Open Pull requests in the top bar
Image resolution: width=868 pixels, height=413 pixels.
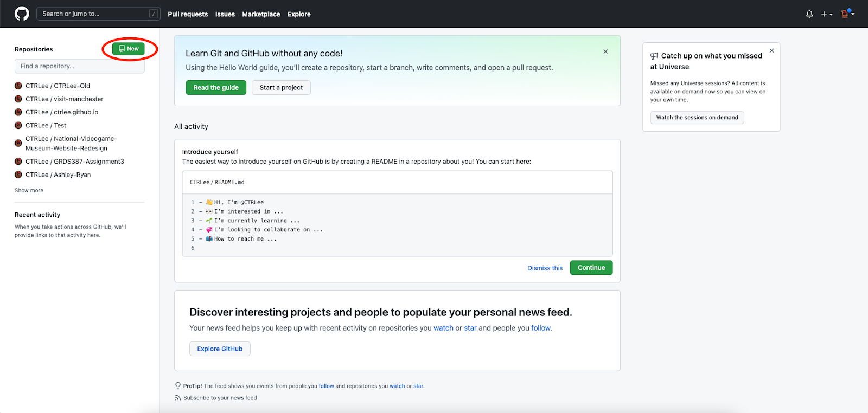188,14
